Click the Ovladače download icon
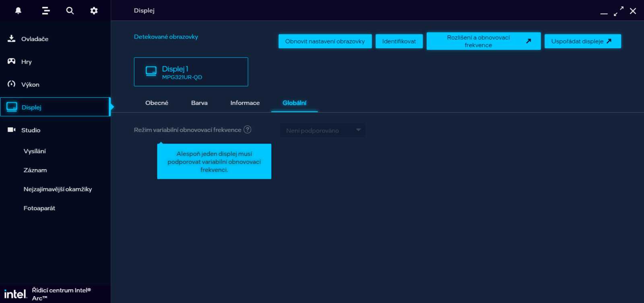 [11, 39]
